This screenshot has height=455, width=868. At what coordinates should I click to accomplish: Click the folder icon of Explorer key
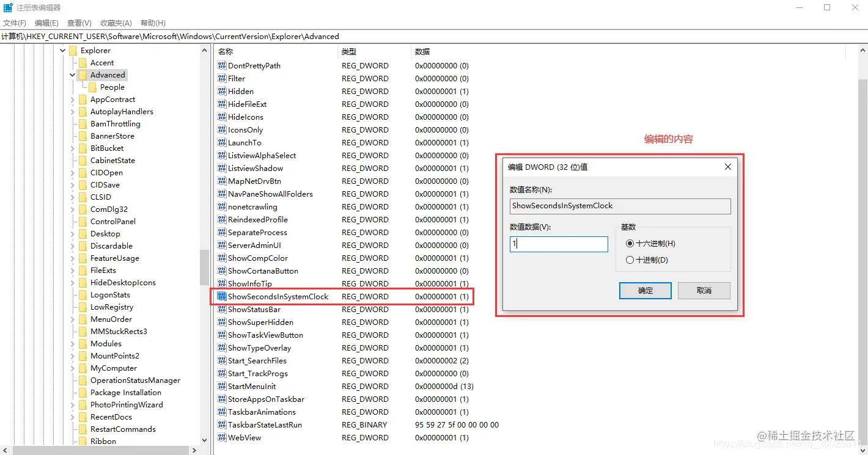(73, 51)
